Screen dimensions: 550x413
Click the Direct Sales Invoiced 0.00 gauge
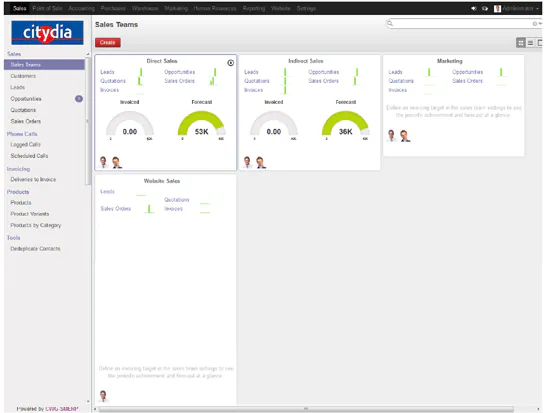(130, 124)
